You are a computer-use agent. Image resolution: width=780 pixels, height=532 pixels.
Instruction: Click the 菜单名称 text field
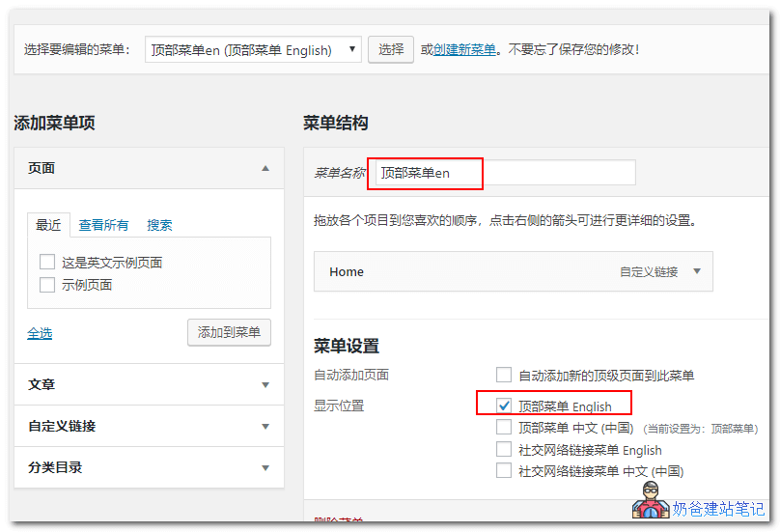point(504,173)
